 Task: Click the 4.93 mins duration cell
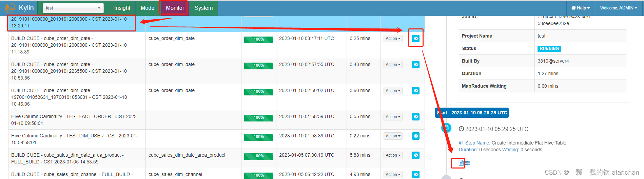pos(360,174)
